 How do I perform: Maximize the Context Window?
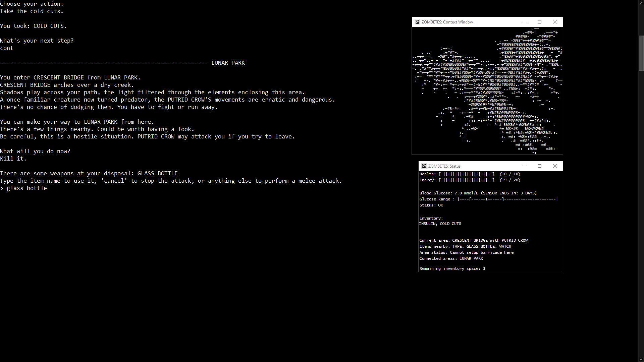[540, 22]
